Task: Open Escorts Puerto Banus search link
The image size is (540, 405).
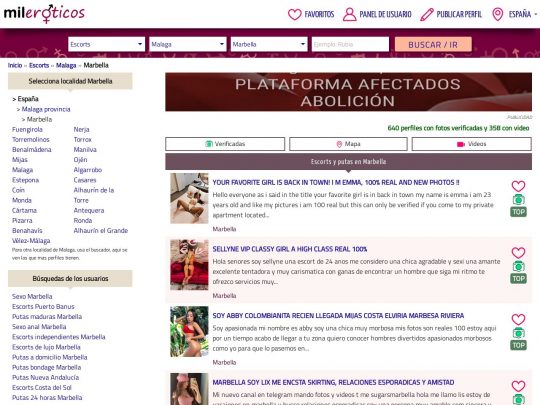Action: (x=43, y=307)
